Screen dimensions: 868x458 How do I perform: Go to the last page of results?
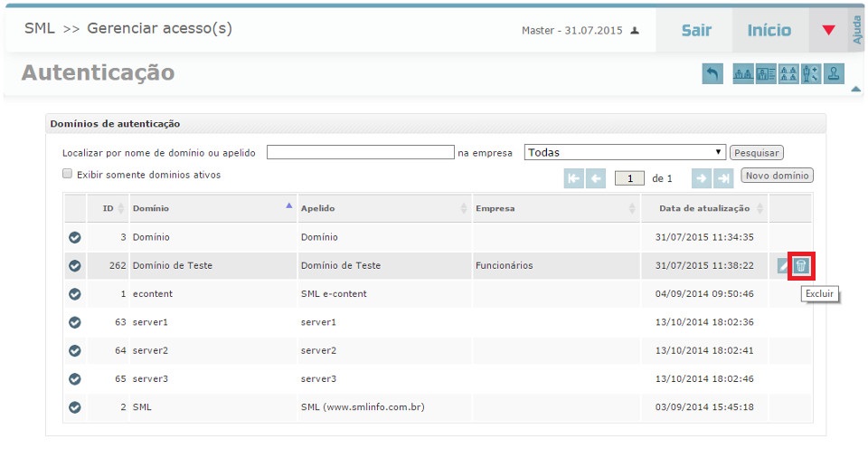coord(724,178)
